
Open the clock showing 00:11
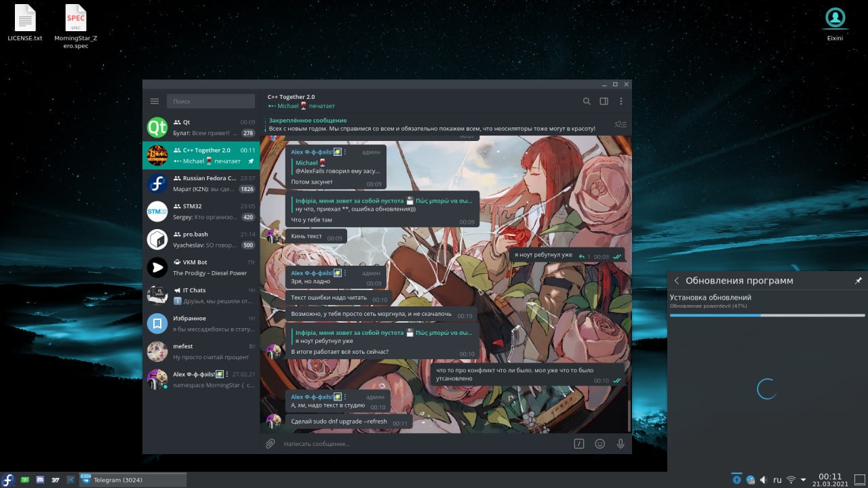pyautogui.click(x=830, y=480)
